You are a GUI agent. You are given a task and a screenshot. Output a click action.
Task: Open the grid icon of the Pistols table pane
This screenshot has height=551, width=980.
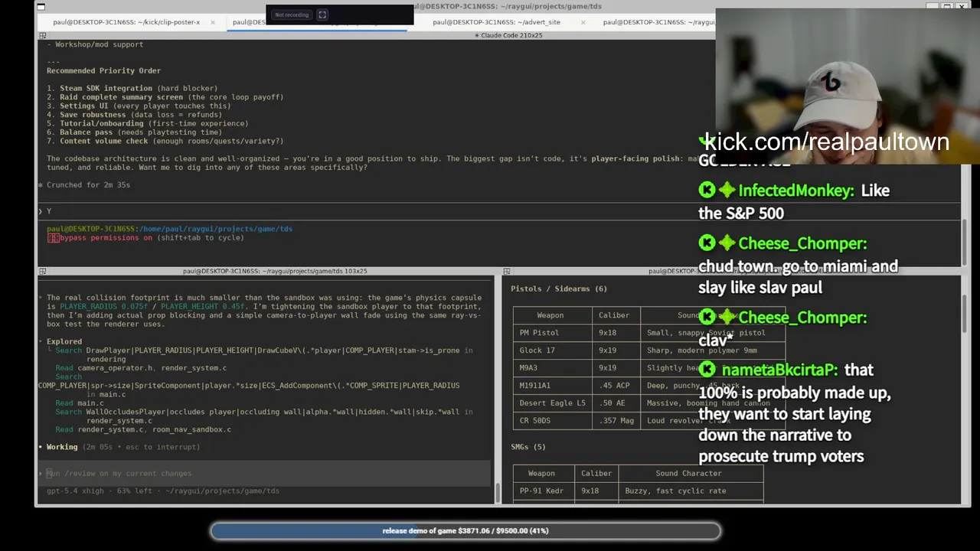click(507, 271)
